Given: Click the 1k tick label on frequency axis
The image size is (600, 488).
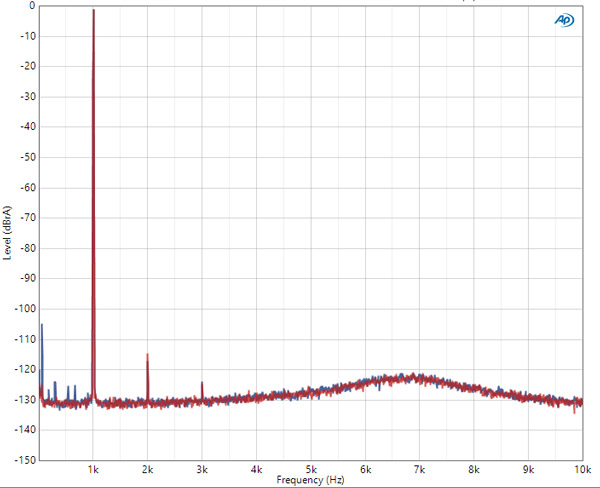Looking at the screenshot, I should pyautogui.click(x=93, y=469).
